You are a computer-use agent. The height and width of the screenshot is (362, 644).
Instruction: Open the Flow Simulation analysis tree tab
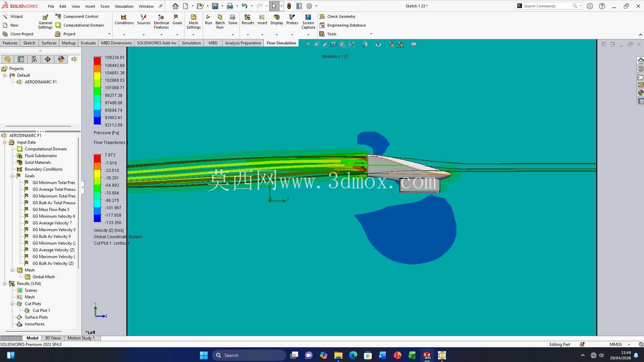(74, 59)
